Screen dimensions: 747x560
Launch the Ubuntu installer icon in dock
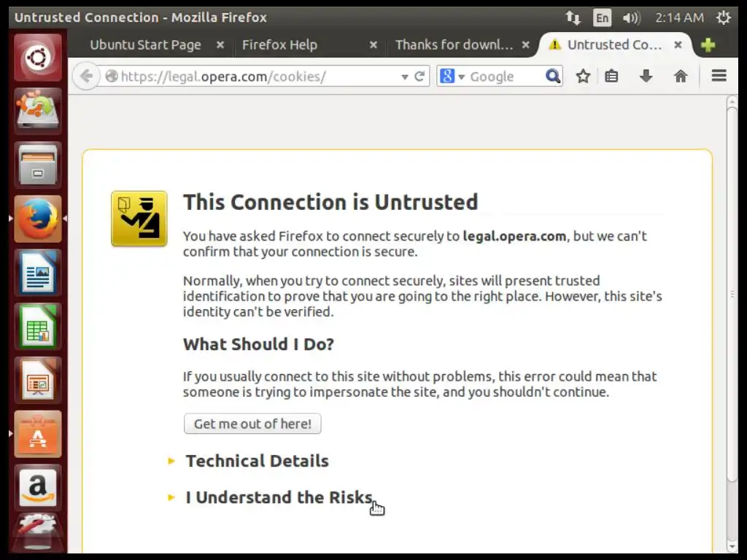[38, 111]
